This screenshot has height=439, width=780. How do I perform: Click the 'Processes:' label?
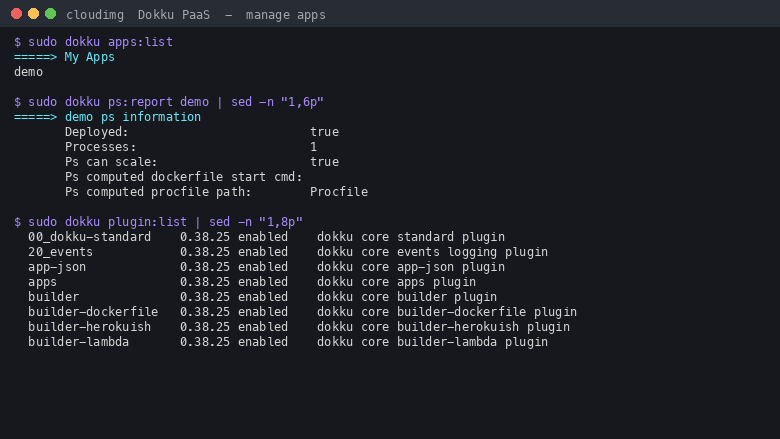pos(100,147)
